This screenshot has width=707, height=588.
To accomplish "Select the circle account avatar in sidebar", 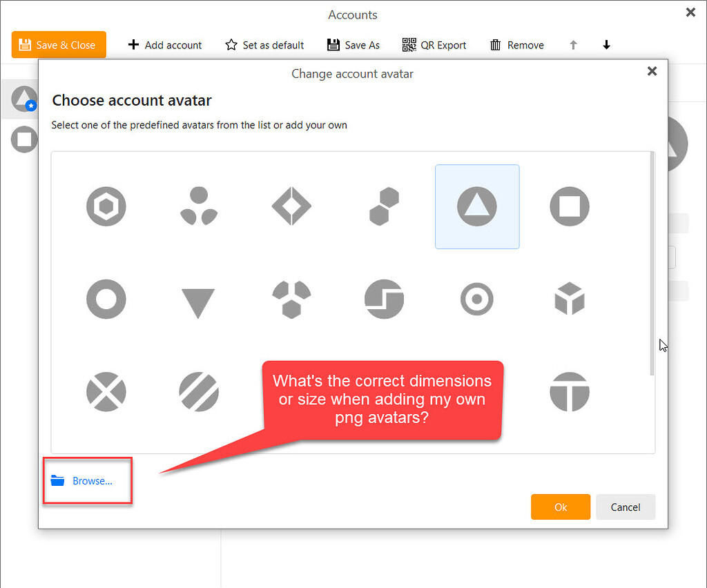I will pyautogui.click(x=24, y=139).
